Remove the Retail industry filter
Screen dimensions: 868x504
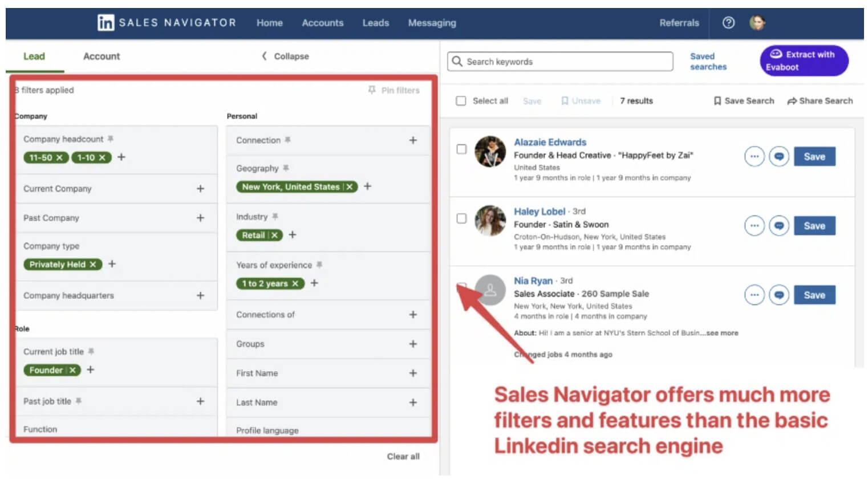pyautogui.click(x=274, y=235)
